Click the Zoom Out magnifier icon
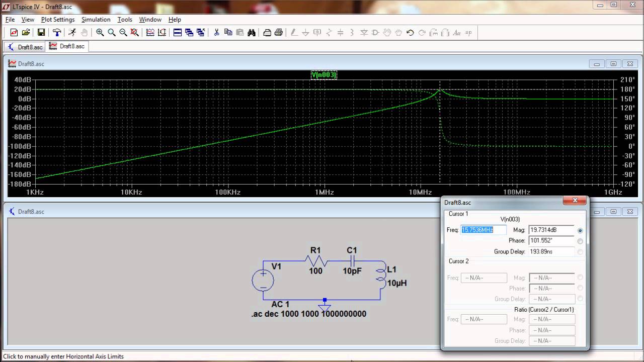Image resolution: width=644 pixels, height=362 pixels. [123, 32]
